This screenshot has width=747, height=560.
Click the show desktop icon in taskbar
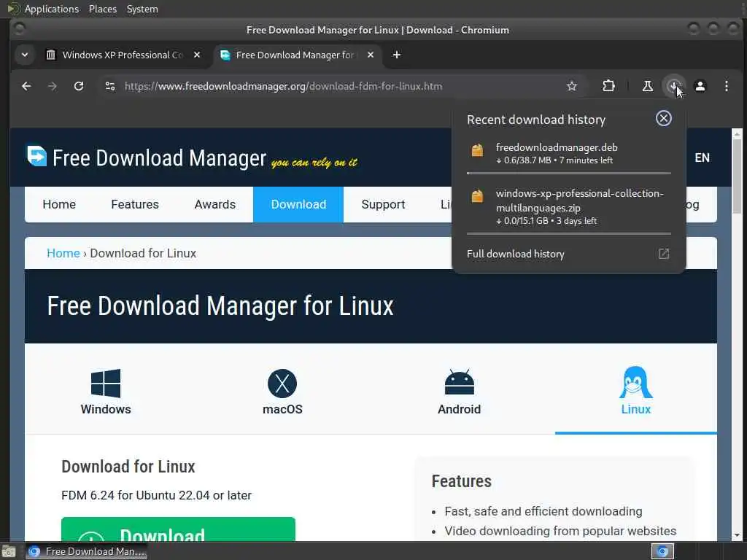click(x=8, y=552)
